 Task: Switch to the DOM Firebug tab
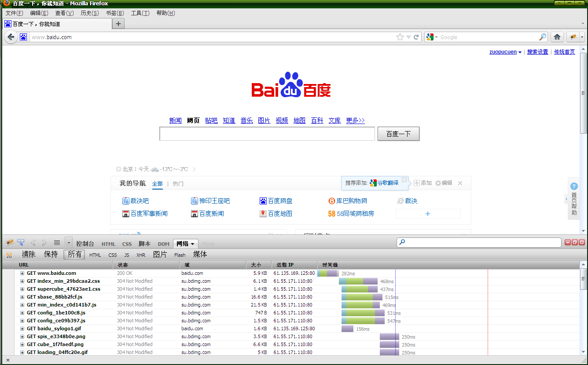(x=164, y=244)
